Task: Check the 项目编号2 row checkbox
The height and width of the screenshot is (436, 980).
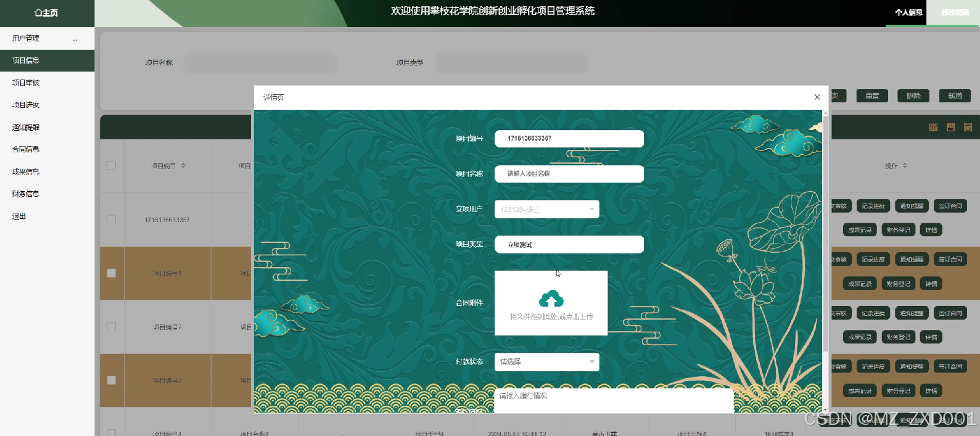Action: [x=112, y=326]
